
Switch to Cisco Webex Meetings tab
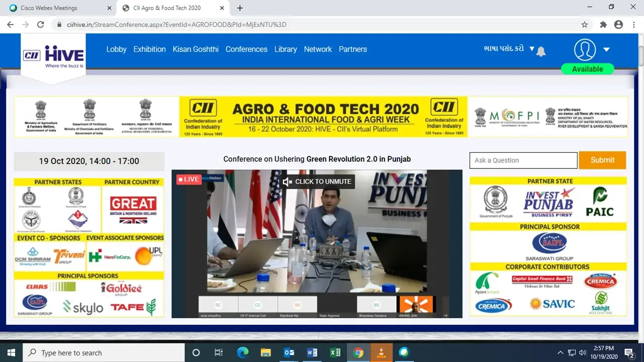(x=58, y=8)
